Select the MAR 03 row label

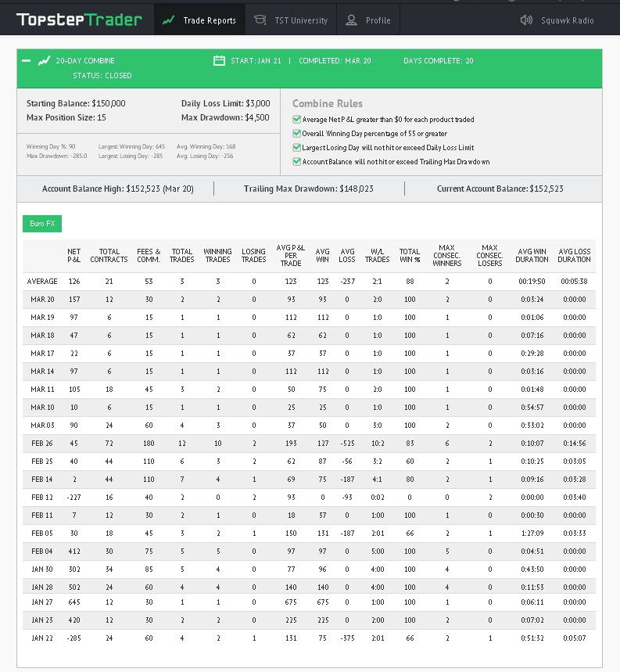(x=42, y=426)
